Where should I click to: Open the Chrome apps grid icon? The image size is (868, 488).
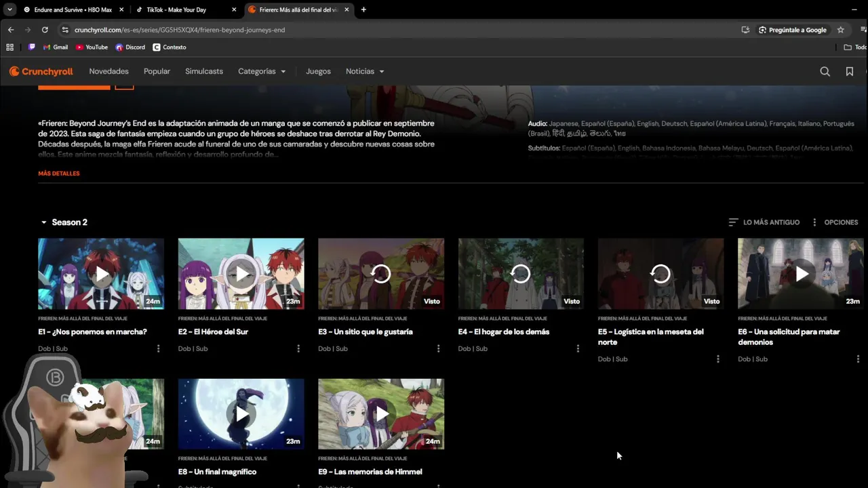point(9,47)
